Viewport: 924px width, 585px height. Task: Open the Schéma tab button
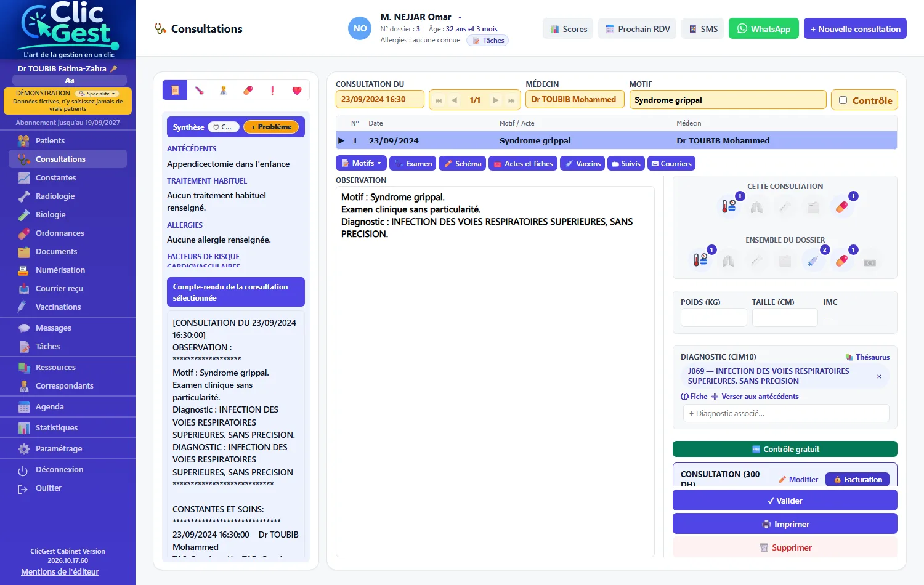coord(462,163)
